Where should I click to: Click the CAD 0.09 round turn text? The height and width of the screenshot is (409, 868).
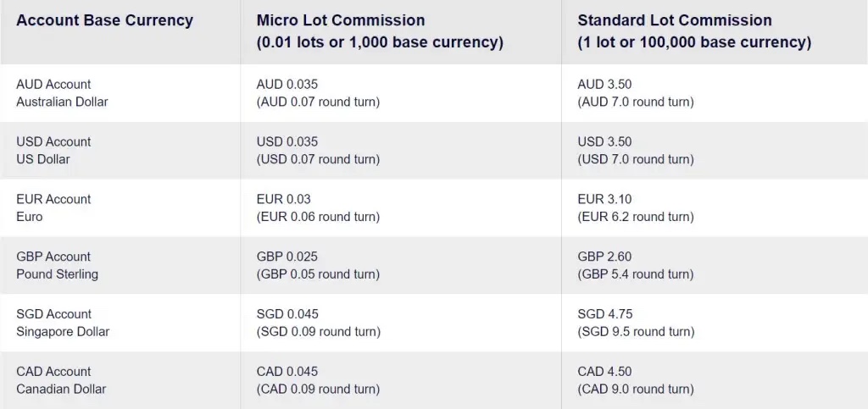(x=318, y=390)
